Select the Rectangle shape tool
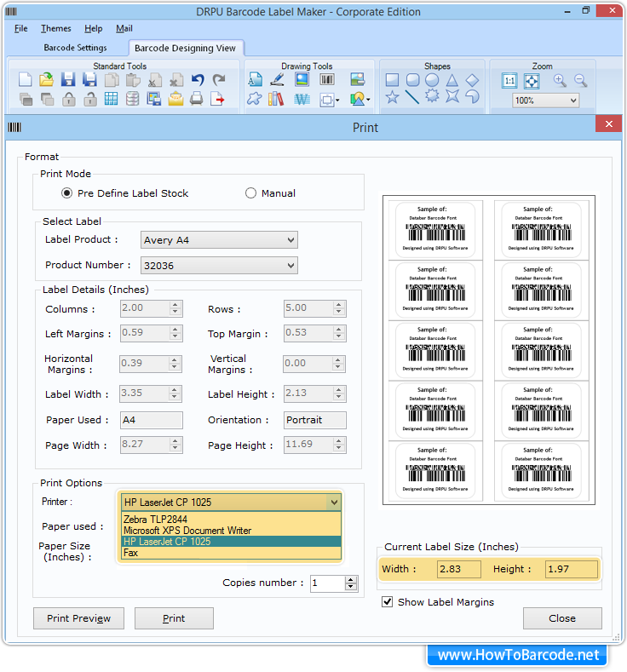The image size is (627, 672). 392,80
